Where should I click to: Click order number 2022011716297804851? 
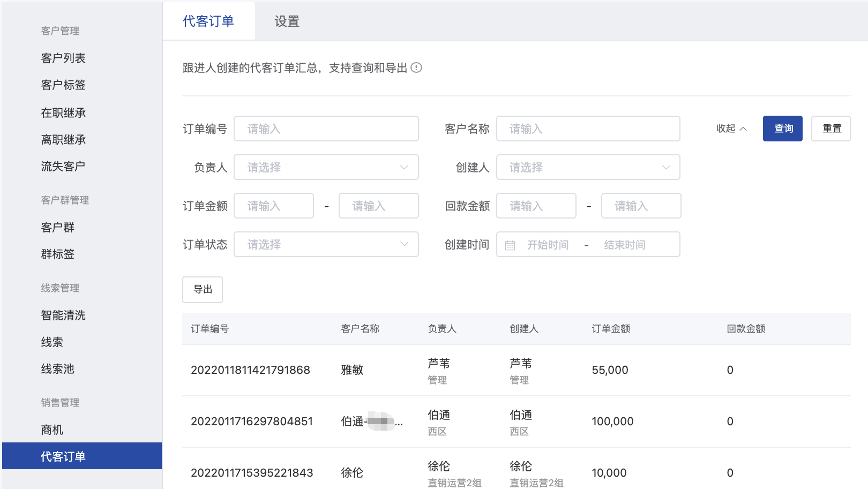point(252,422)
